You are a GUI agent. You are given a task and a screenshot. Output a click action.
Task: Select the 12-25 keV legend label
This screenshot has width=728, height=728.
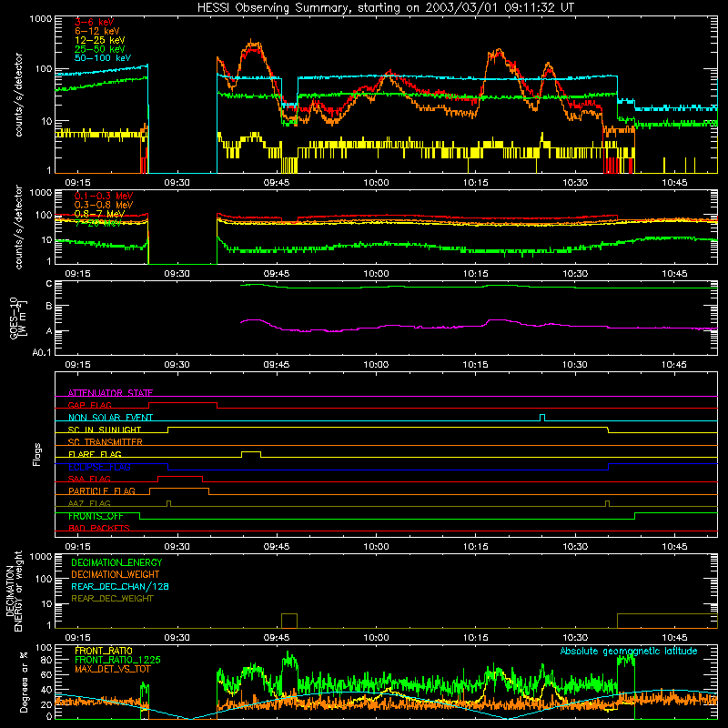[x=100, y=40]
